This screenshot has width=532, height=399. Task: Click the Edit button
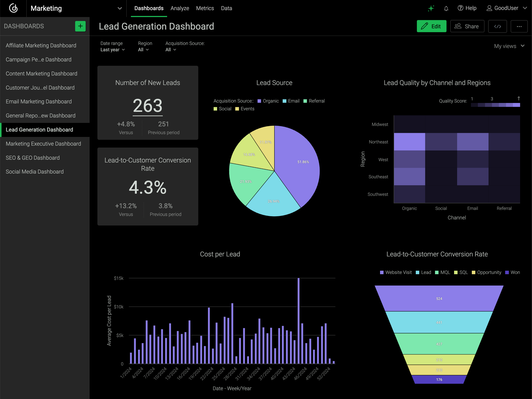coord(431,26)
